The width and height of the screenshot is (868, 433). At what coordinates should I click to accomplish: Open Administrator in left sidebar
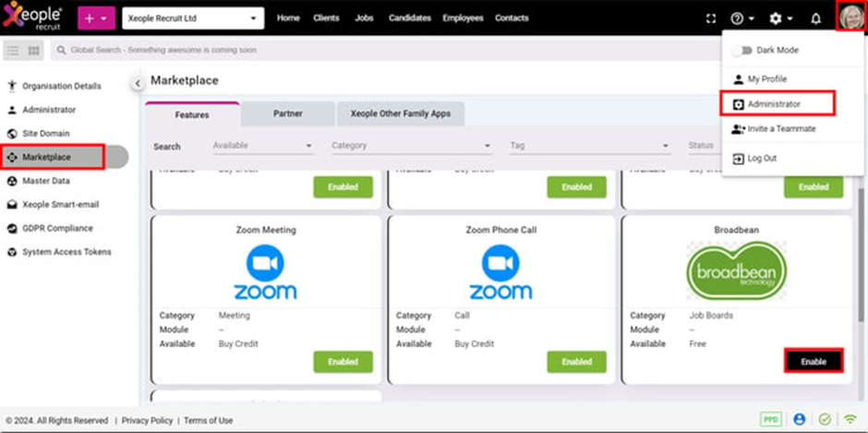[x=49, y=110]
